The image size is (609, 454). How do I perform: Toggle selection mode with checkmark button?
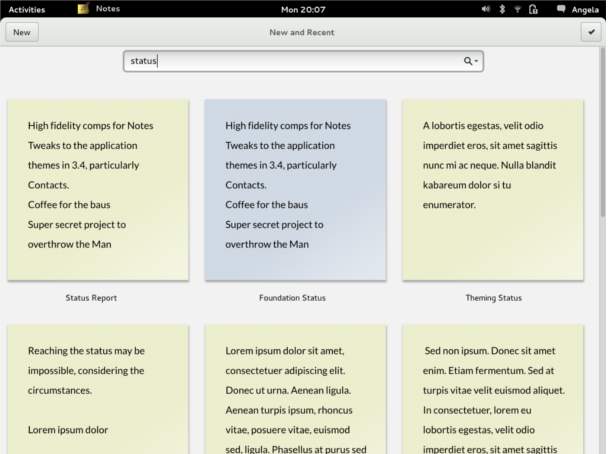click(x=591, y=32)
